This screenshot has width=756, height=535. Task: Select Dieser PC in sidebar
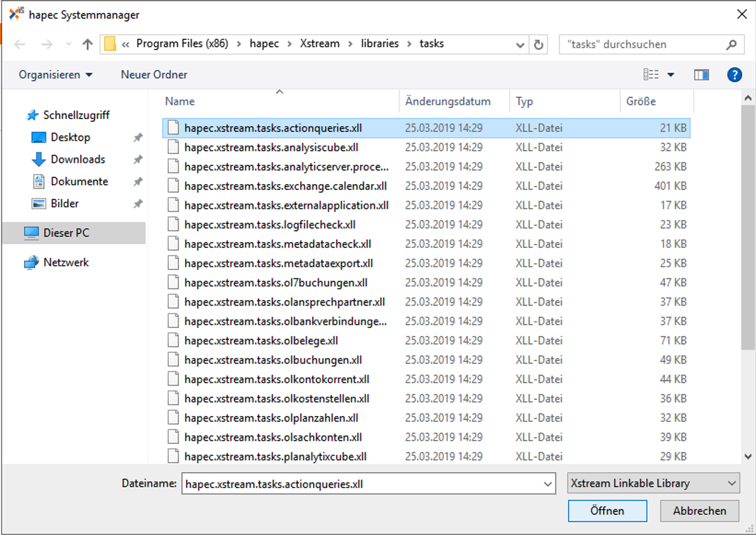coord(66,233)
